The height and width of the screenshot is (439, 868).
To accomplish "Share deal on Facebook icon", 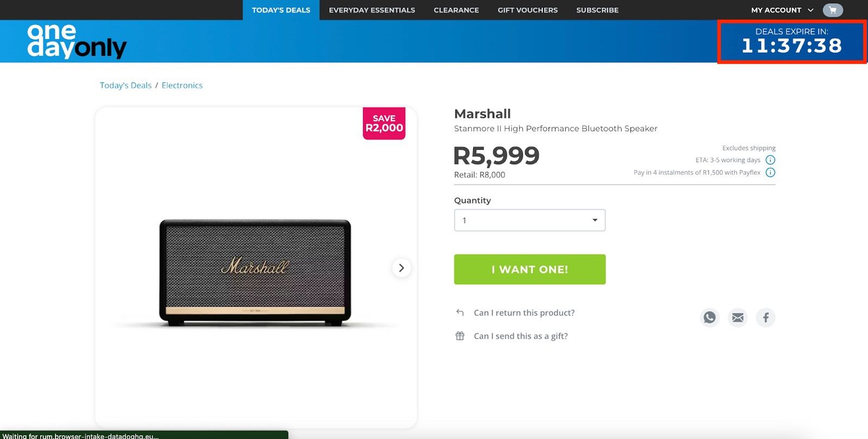I will 765,317.
